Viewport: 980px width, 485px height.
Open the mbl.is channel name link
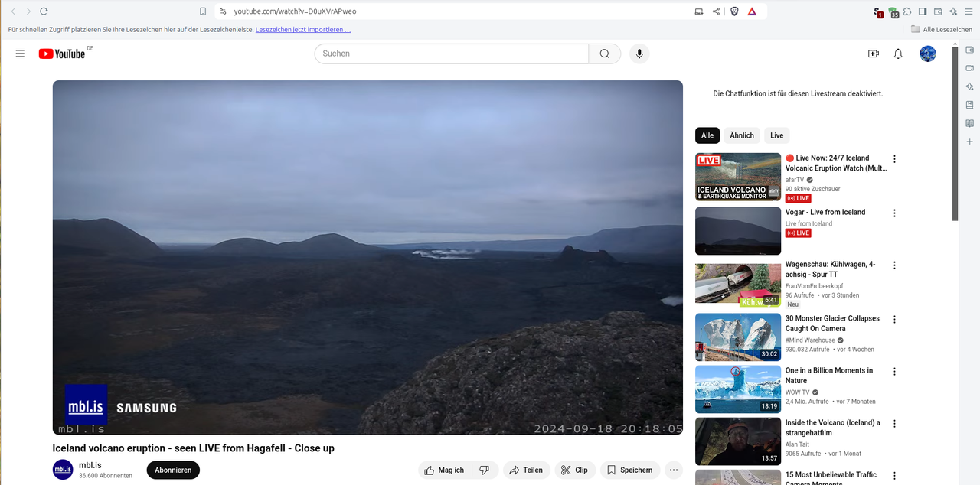click(90, 465)
